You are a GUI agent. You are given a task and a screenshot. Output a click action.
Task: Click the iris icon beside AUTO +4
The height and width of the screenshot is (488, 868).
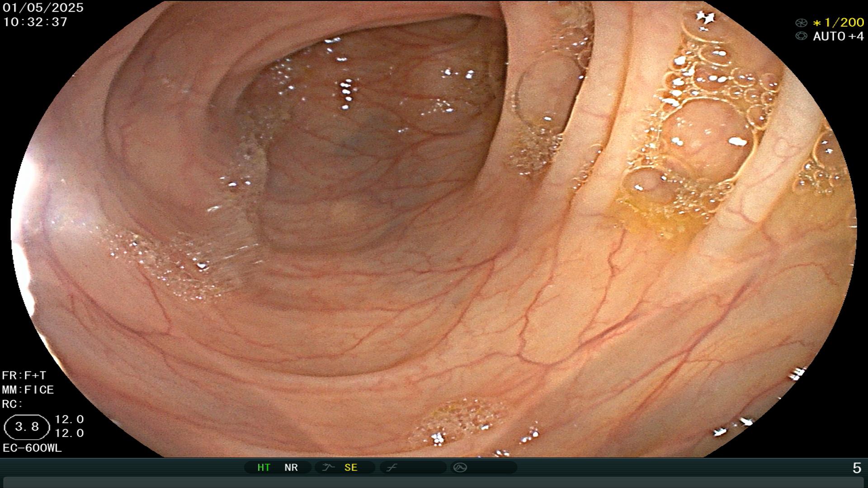click(801, 36)
